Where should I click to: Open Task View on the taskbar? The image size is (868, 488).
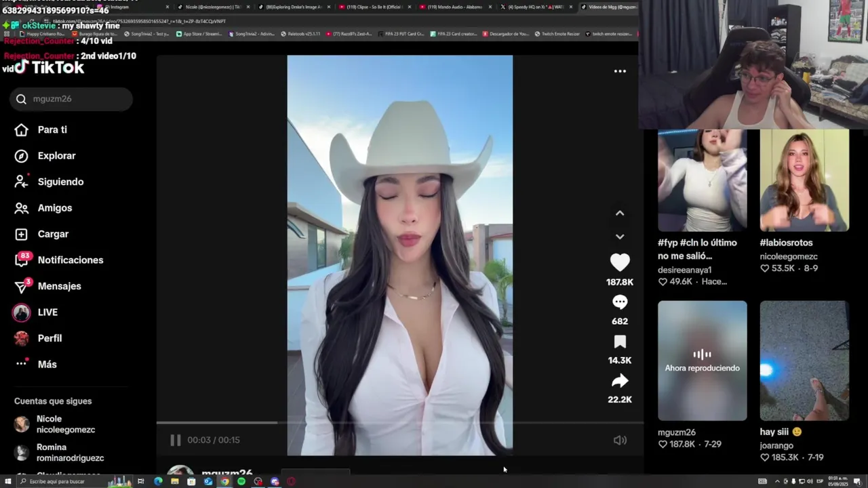tap(140, 481)
